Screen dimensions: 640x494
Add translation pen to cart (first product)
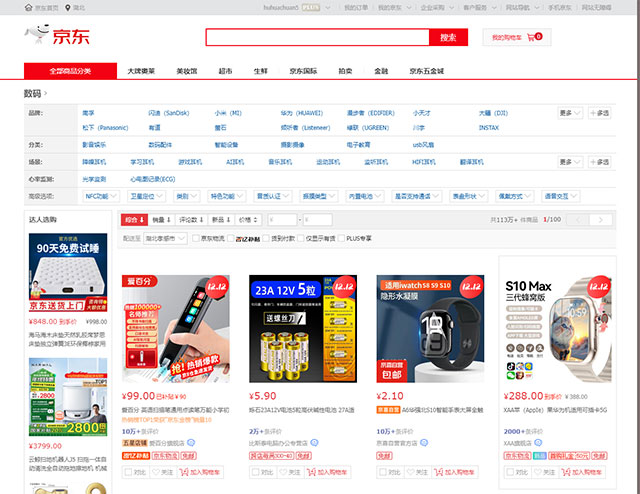coord(204,471)
